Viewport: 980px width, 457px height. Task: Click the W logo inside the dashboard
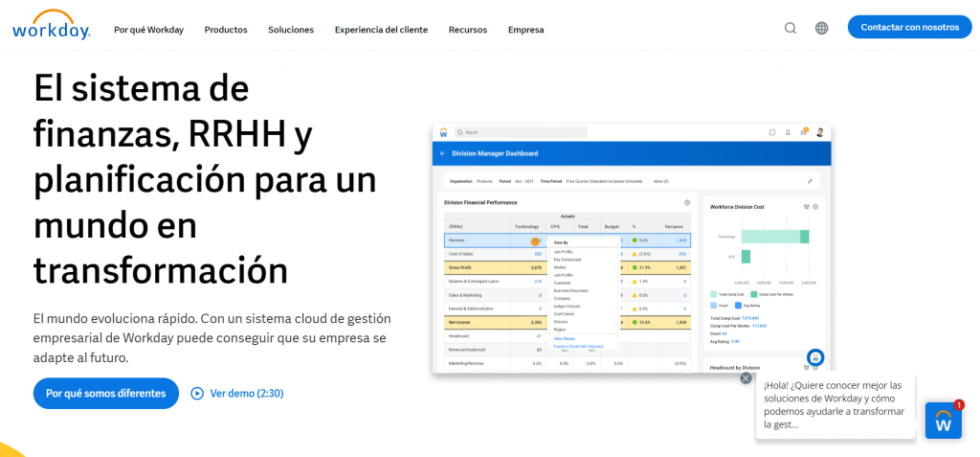[x=443, y=133]
